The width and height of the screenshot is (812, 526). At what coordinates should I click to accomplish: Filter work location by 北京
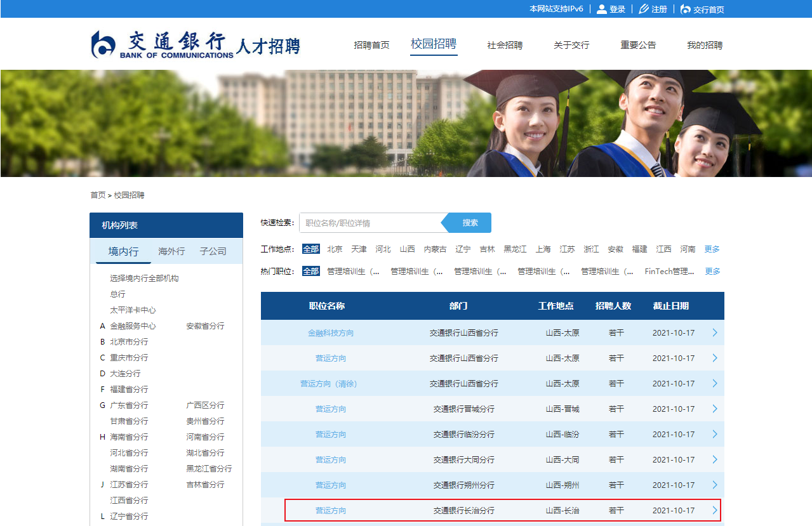pyautogui.click(x=335, y=249)
